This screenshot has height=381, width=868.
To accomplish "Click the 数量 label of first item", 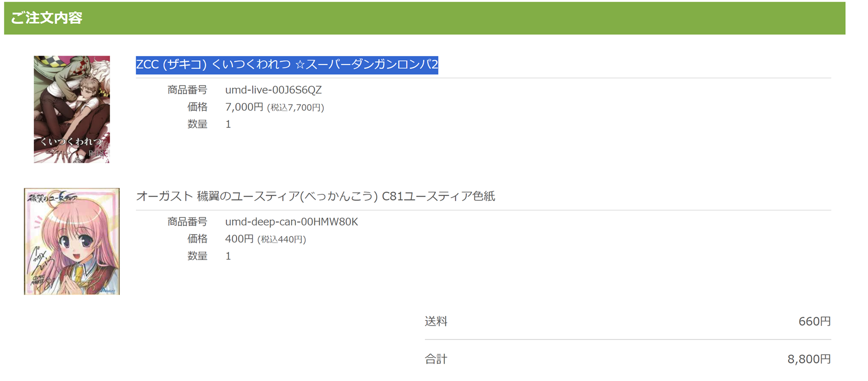I will pos(197,124).
